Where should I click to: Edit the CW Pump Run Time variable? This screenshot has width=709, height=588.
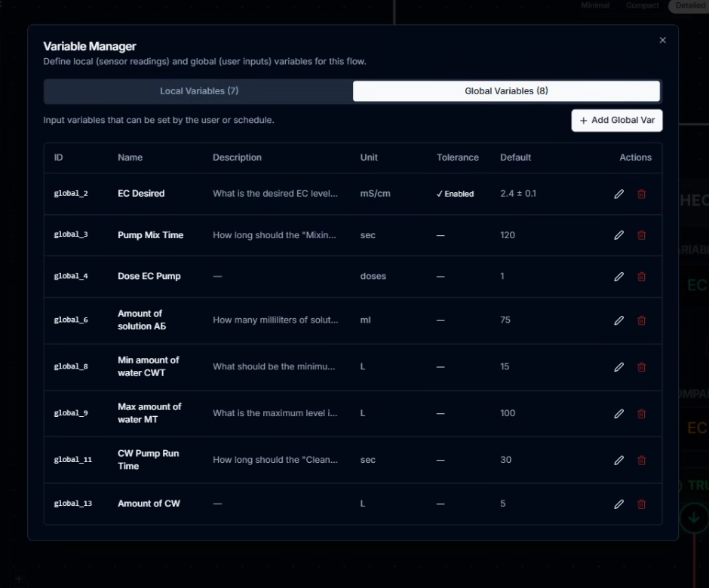click(619, 460)
